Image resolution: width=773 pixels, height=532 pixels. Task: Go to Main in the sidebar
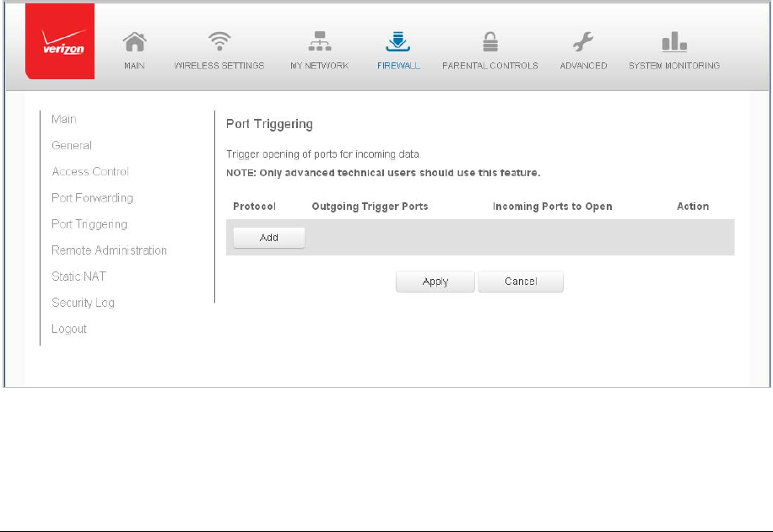[63, 119]
